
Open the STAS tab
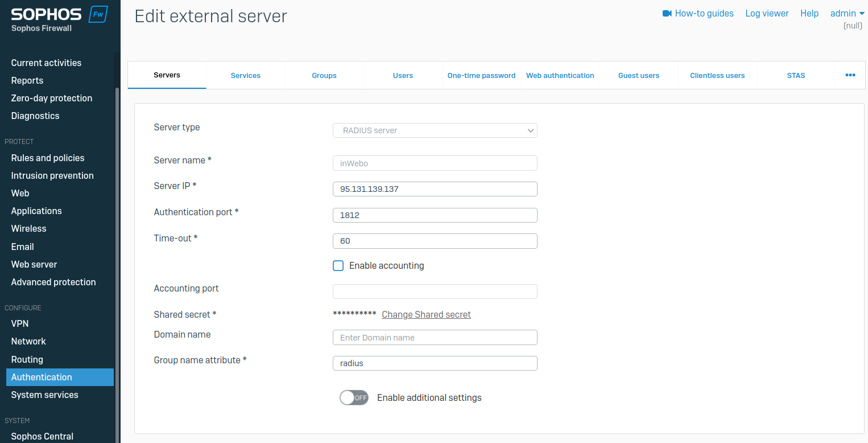(x=796, y=75)
